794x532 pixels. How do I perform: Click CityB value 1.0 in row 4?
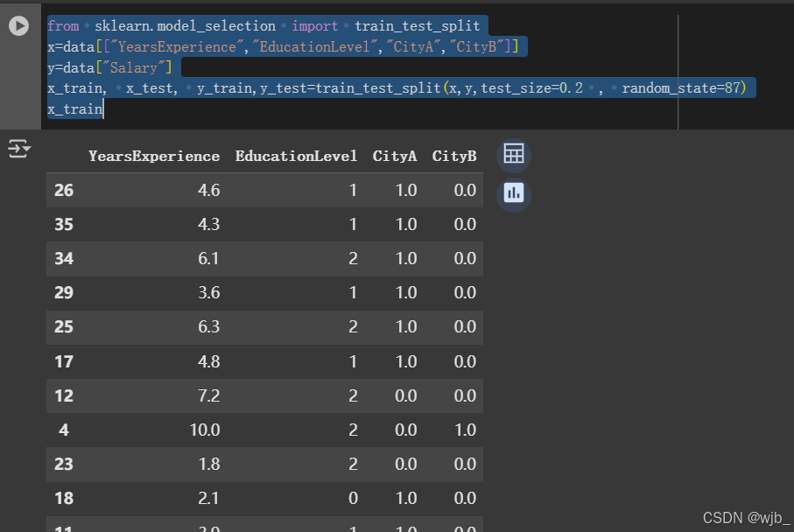(x=465, y=430)
